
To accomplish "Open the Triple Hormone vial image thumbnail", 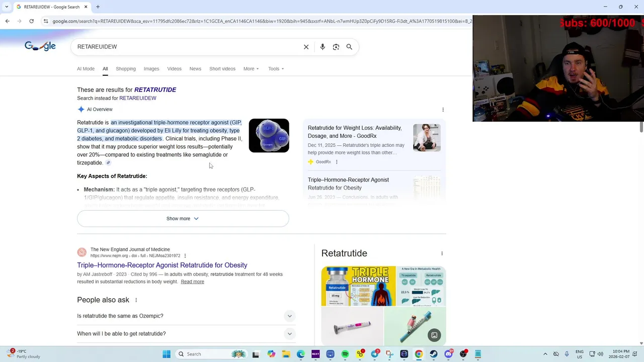I will 359,286.
